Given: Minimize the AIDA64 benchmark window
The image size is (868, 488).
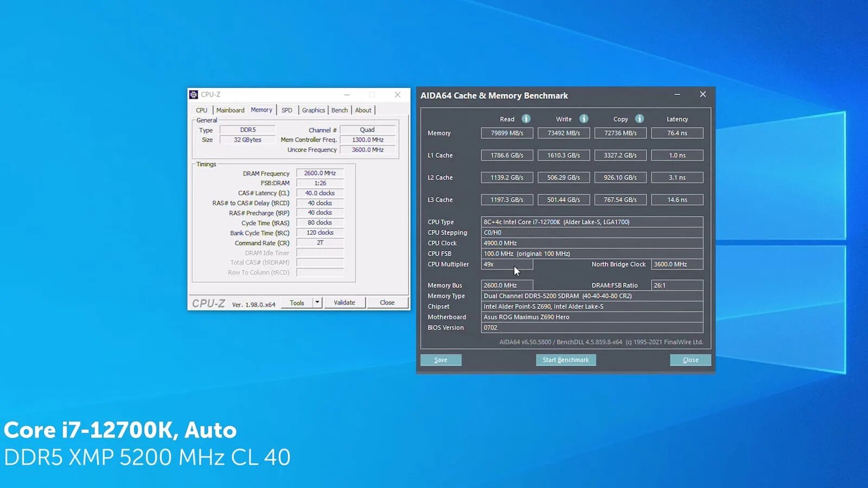Looking at the screenshot, I should tap(677, 94).
